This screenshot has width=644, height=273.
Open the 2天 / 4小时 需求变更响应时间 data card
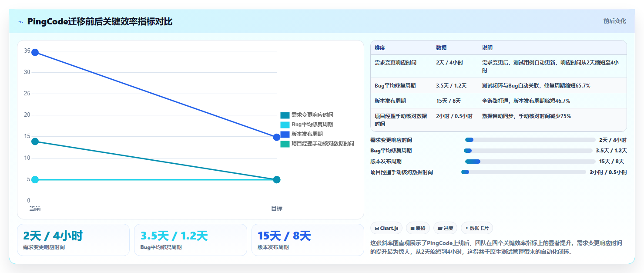73,240
